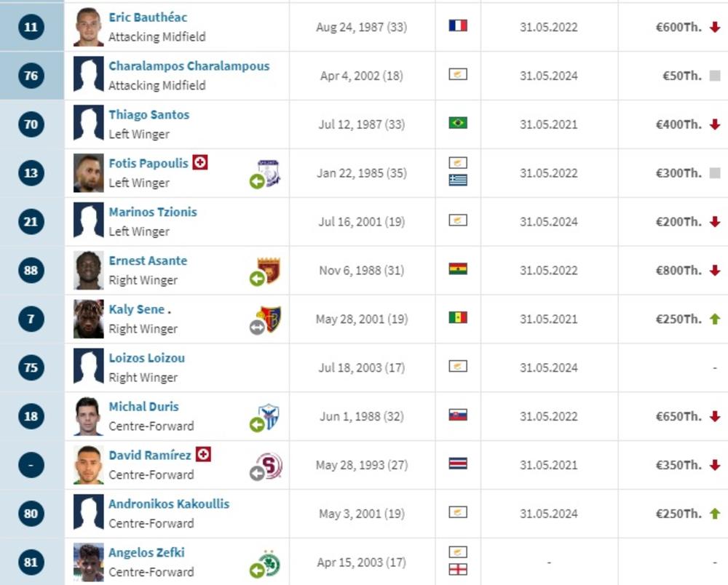
Task: Click the club crest beside Michal Duris
Action: pos(269,417)
